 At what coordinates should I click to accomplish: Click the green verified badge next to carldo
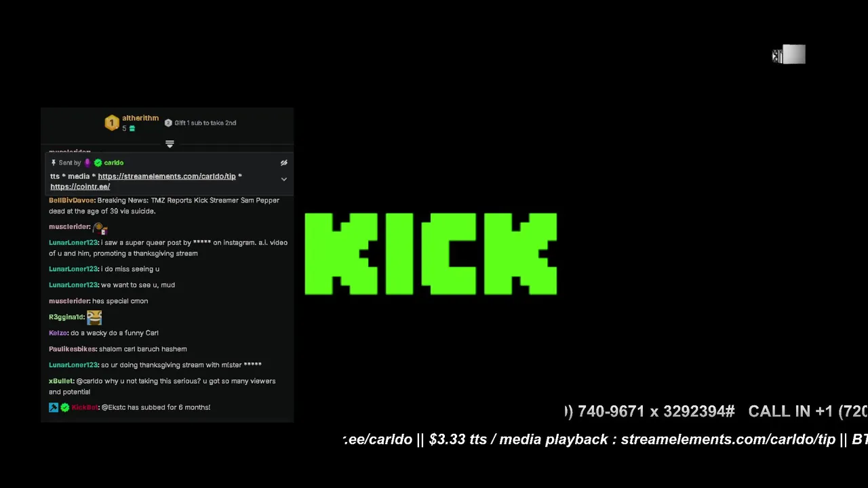click(98, 163)
